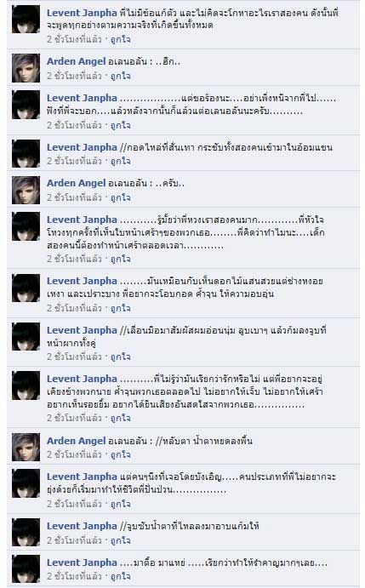The image size is (365, 588).
Task: Like the first Levent Janpha comment
Action: 121,39
